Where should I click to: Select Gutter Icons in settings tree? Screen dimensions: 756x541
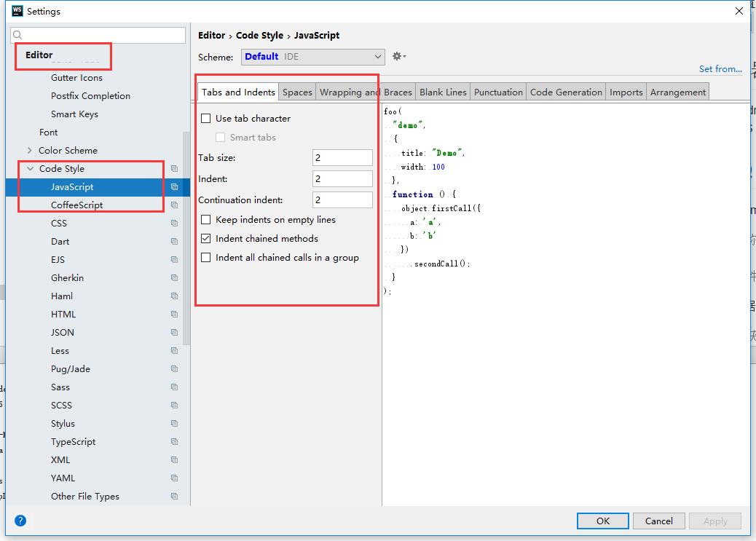click(76, 78)
